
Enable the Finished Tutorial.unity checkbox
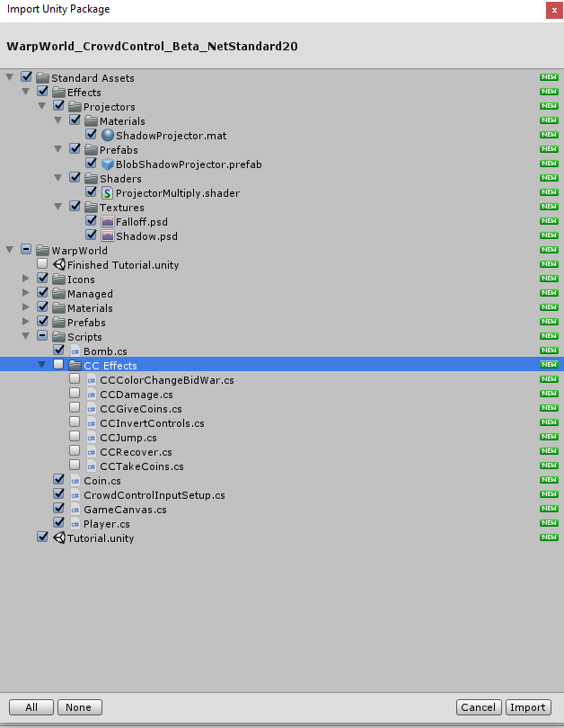(43, 265)
